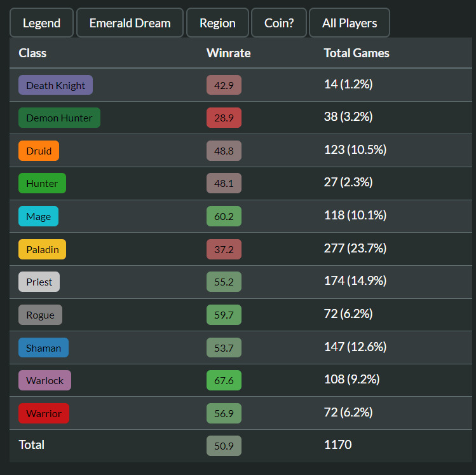The height and width of the screenshot is (475, 476).
Task: Open the Warlock class badge
Action: 44,380
